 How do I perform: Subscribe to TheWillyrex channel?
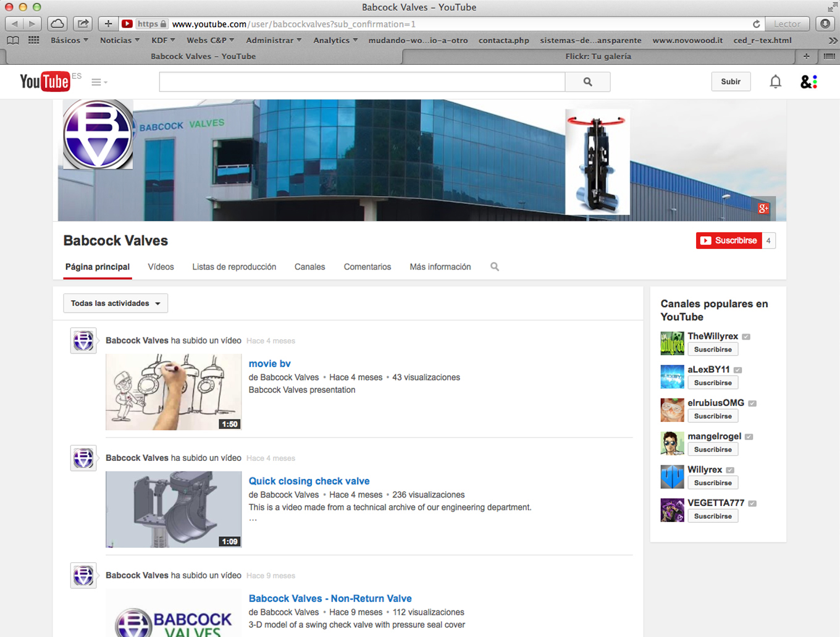click(713, 350)
